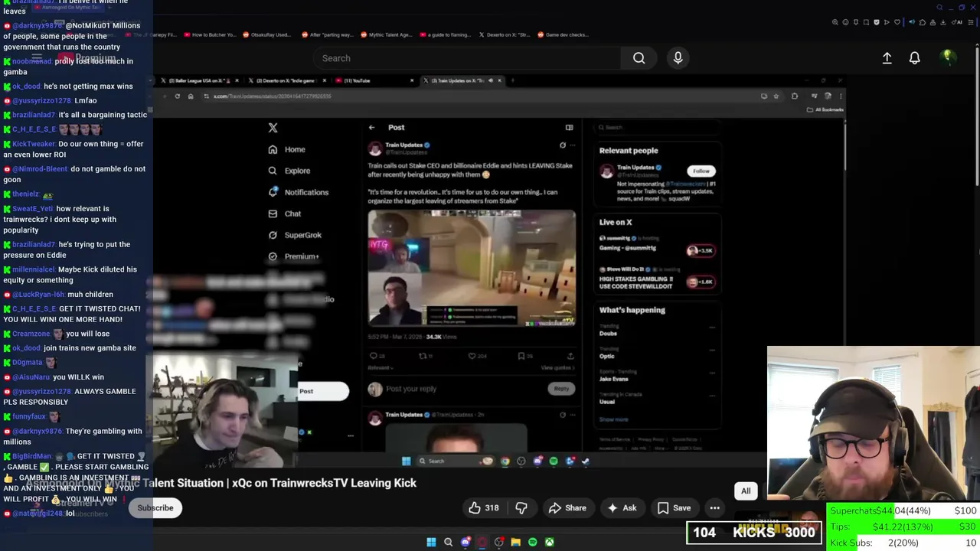The image size is (980, 551).
Task: Follow Train Updates in Relevant people
Action: 701,171
